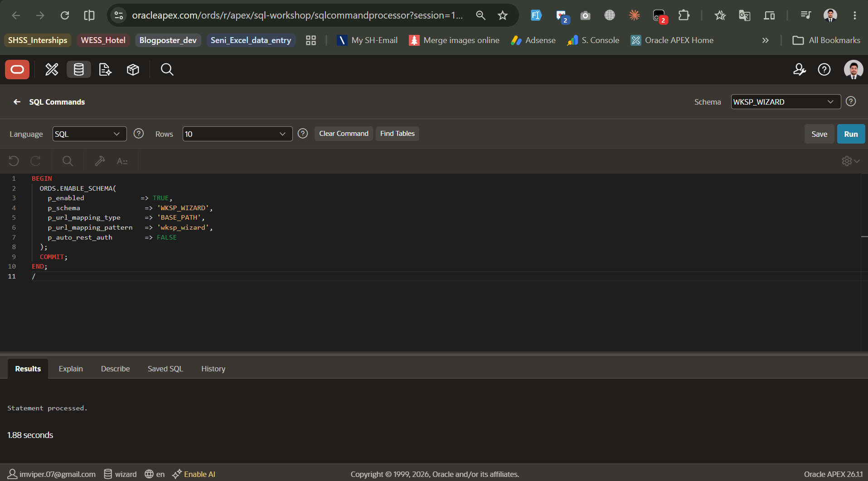The width and height of the screenshot is (868, 481).
Task: Open Team Development icon
Action: pyautogui.click(x=105, y=69)
